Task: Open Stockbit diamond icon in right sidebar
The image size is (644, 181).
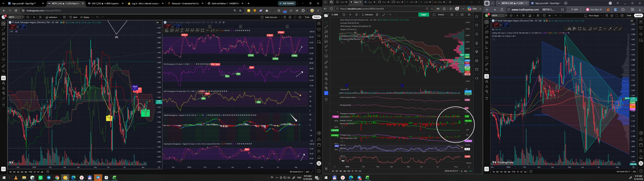Action: coord(476,52)
